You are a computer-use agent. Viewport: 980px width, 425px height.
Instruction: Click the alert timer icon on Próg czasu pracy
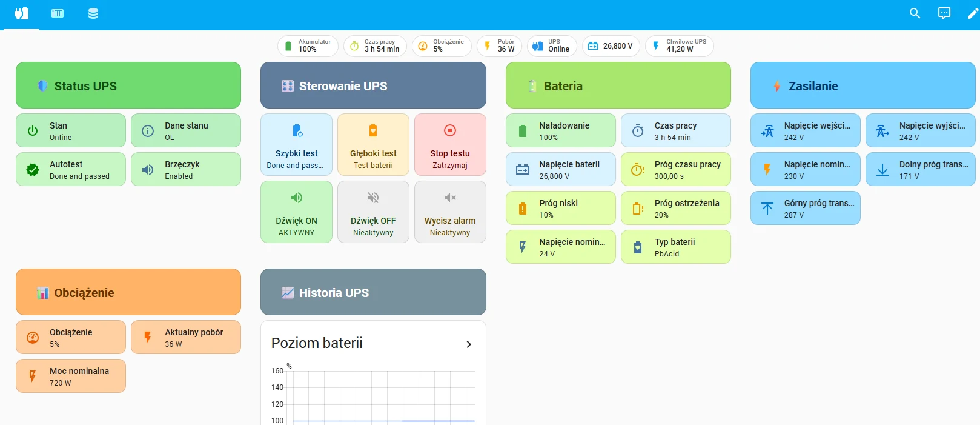638,169
